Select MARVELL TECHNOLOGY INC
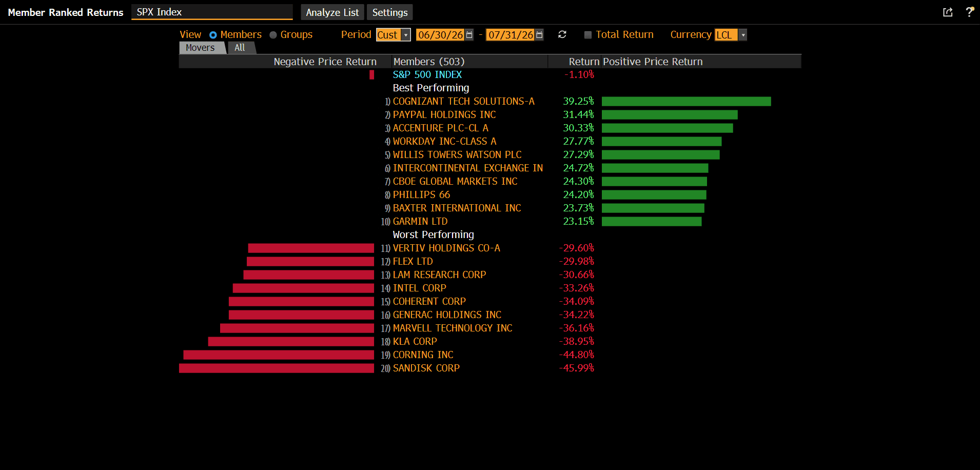 [x=453, y=328]
